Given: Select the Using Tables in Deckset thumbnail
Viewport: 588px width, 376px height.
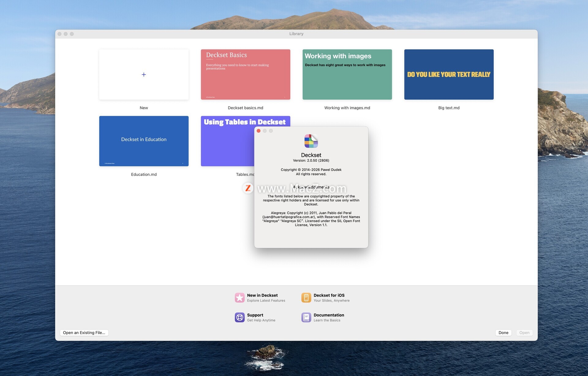Looking at the screenshot, I should 227,144.
